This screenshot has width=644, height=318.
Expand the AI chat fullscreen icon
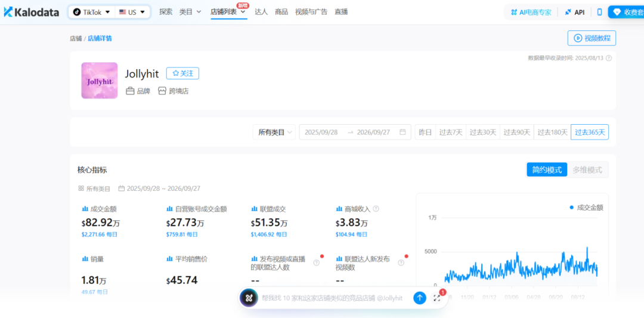(x=436, y=298)
